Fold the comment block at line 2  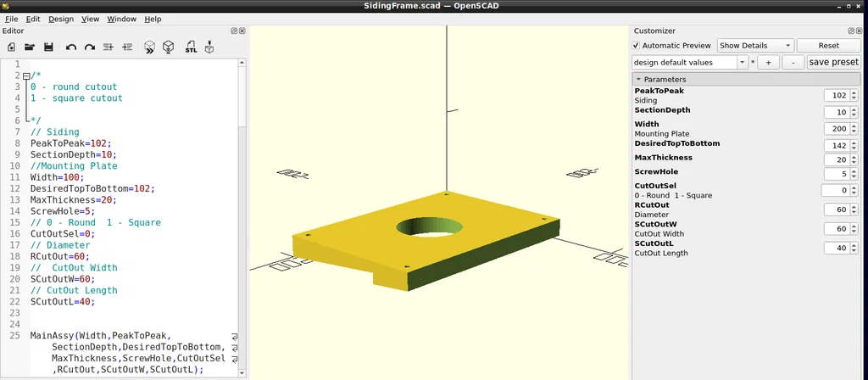coord(26,76)
